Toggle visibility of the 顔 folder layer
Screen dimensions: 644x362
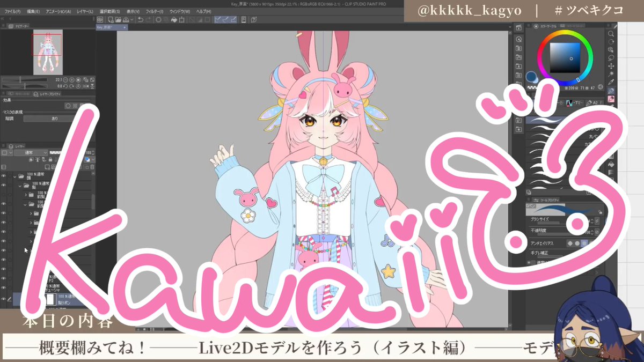(x=3, y=176)
